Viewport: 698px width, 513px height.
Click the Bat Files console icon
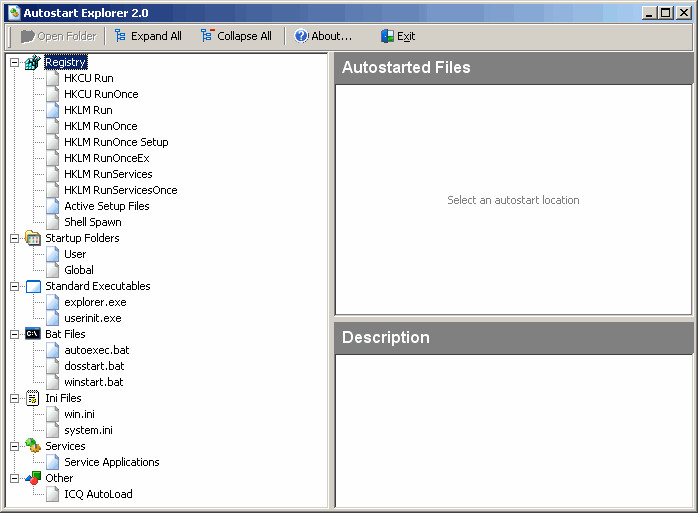[33, 334]
